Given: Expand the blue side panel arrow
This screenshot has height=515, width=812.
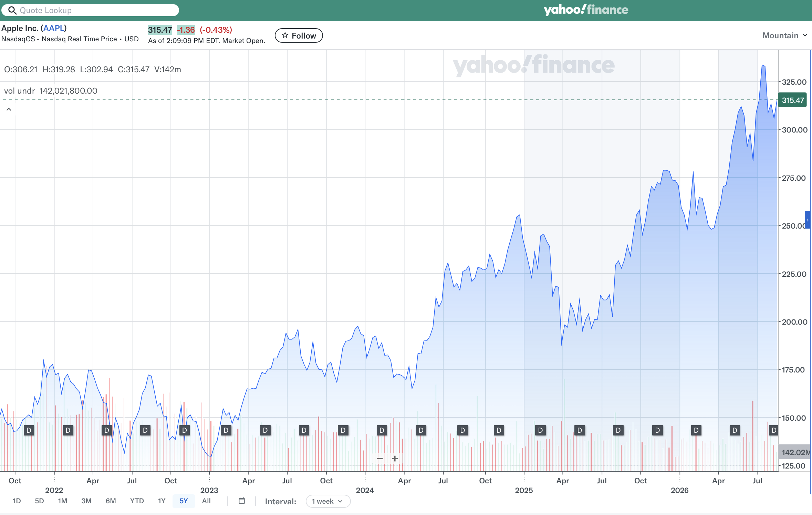Looking at the screenshot, I should pos(808,220).
